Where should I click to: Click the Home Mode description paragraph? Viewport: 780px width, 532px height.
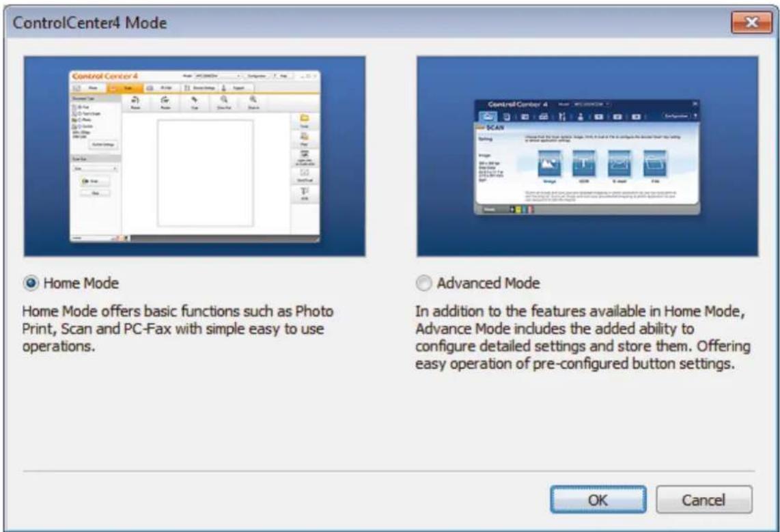[x=178, y=328]
